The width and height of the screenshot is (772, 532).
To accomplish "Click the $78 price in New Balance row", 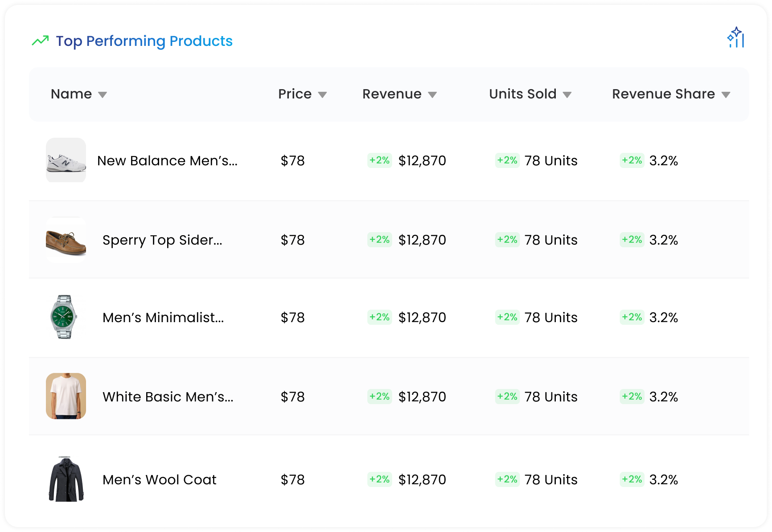I will tap(292, 160).
